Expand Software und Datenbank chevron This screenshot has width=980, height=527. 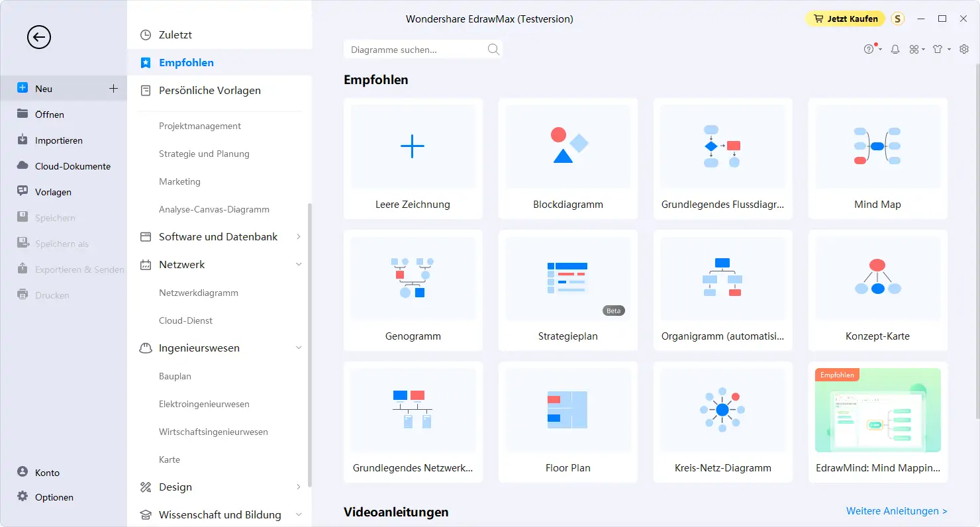tap(299, 236)
